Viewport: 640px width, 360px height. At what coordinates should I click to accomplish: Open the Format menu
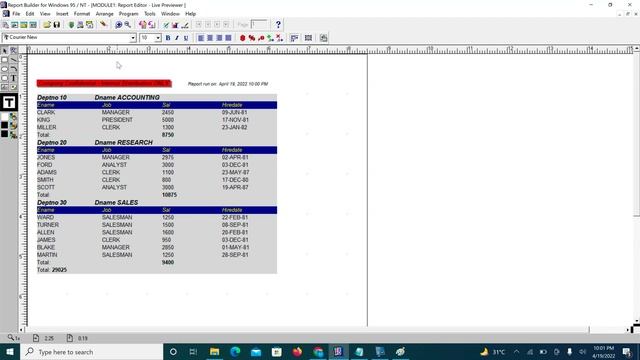[82, 13]
